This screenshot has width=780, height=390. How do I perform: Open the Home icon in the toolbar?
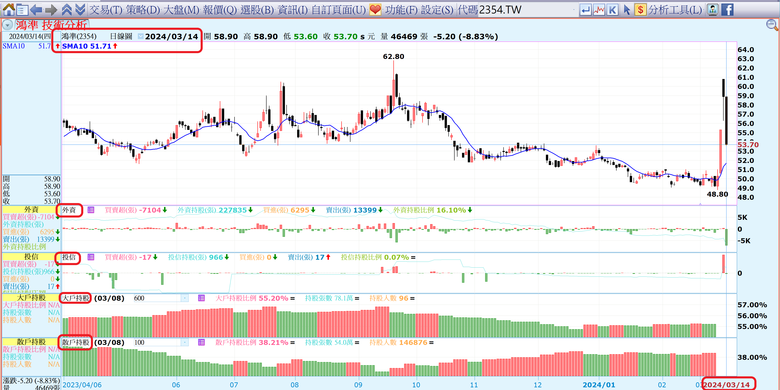click(x=8, y=9)
